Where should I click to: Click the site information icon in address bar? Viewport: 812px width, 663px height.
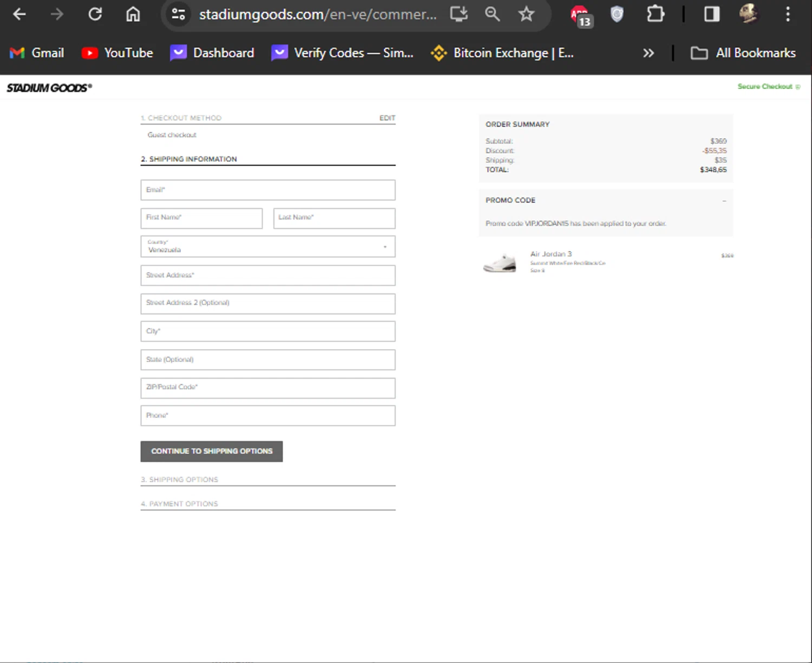(178, 14)
